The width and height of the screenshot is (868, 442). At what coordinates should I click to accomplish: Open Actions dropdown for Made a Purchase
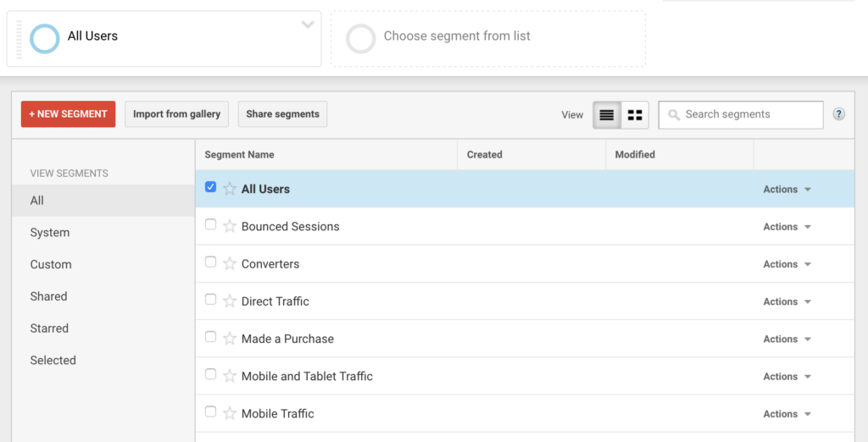[x=787, y=339]
